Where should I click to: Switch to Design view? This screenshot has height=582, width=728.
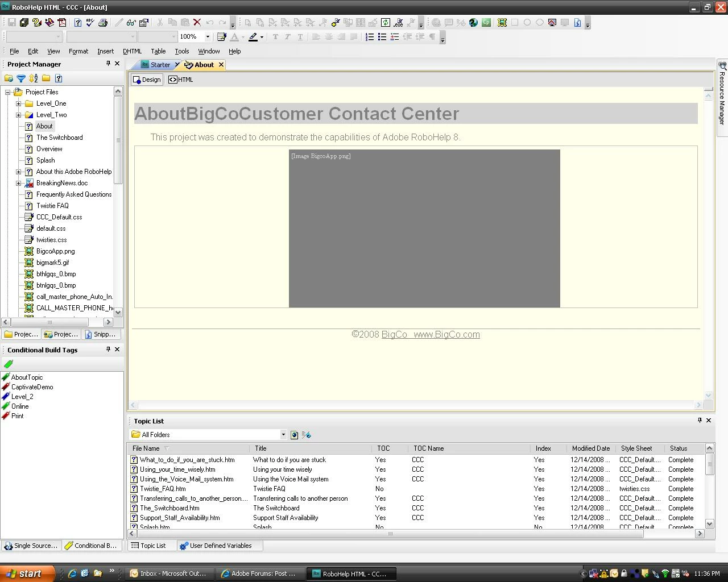pyautogui.click(x=147, y=80)
